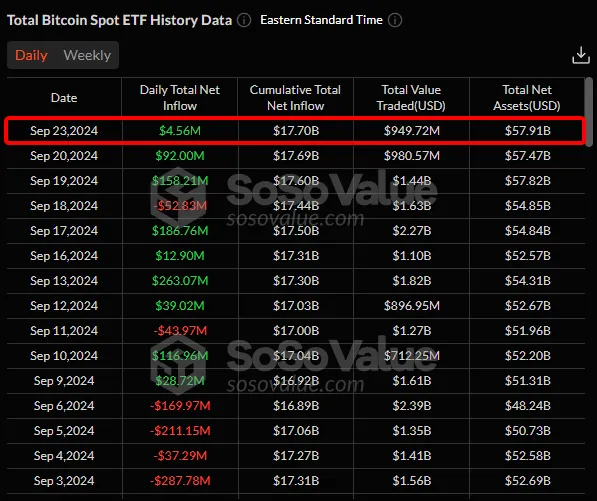This screenshot has height=501, width=597.
Task: Click the $2.27B traded value
Action: point(412,231)
